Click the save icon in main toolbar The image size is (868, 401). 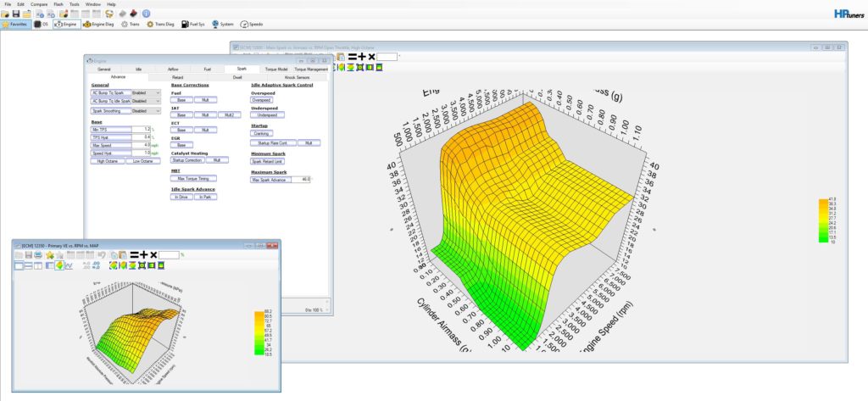point(16,14)
